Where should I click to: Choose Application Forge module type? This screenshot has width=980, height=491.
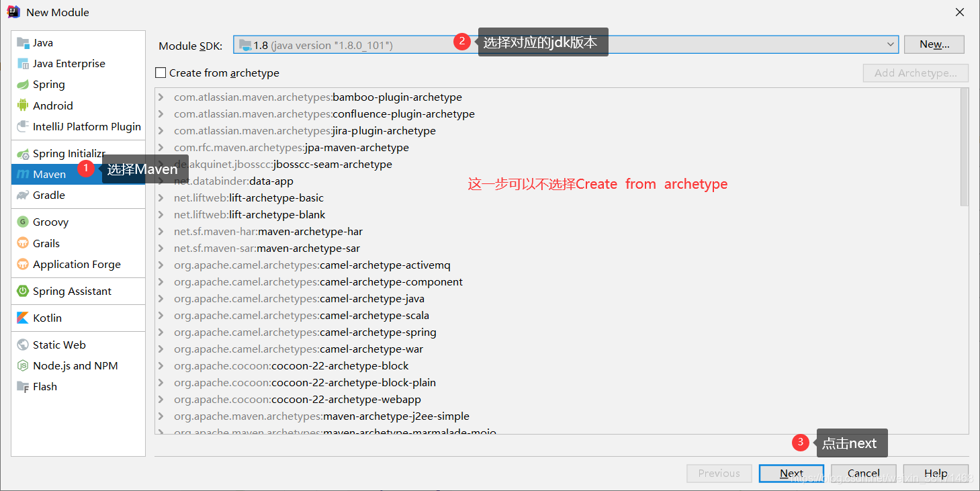(78, 264)
